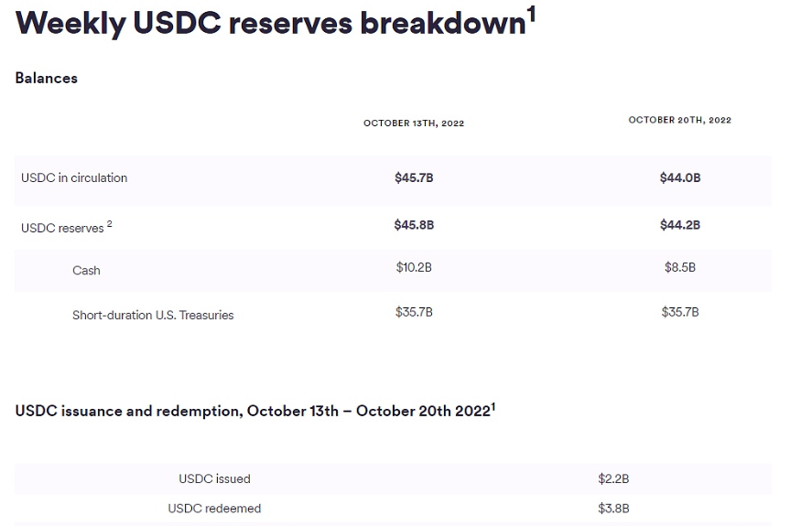Select the USDC in circulation row label
Viewport: 812px width, 526px height.
74,177
